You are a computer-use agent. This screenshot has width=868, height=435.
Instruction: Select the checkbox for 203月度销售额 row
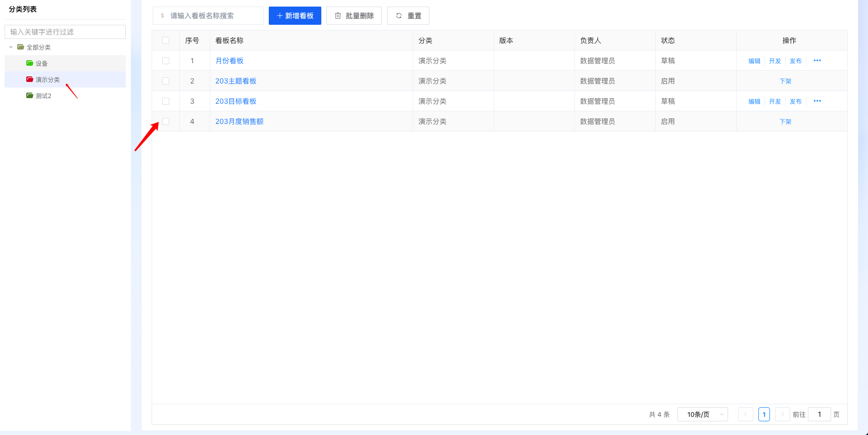pos(166,121)
